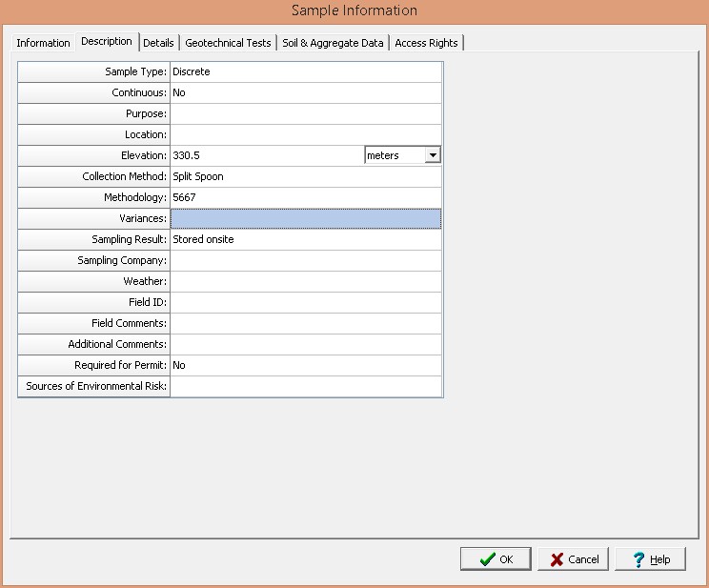Image resolution: width=709 pixels, height=588 pixels.
Task: Click the Sources of Environmental Risk field
Action: click(x=305, y=386)
